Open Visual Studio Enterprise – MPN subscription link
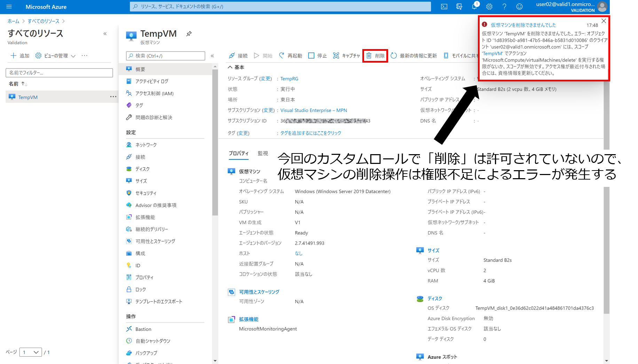Image resolution: width=638 pixels, height=364 pixels. pyautogui.click(x=314, y=110)
